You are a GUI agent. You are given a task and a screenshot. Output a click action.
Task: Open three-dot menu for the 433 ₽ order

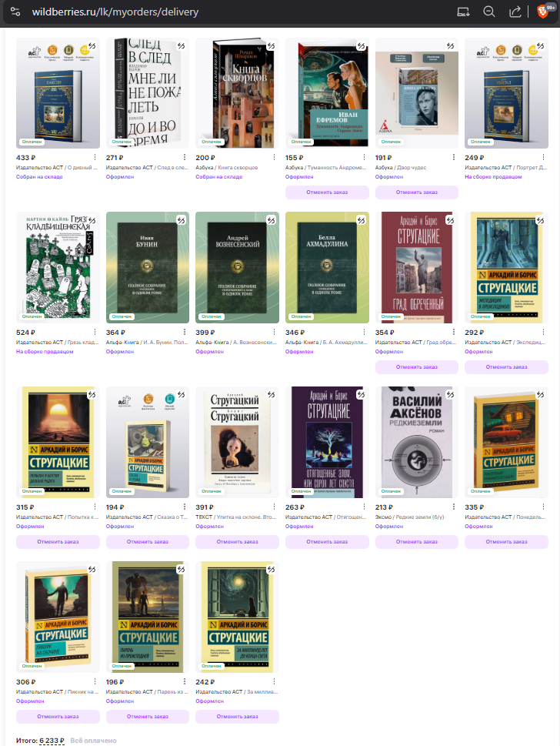pos(95,158)
